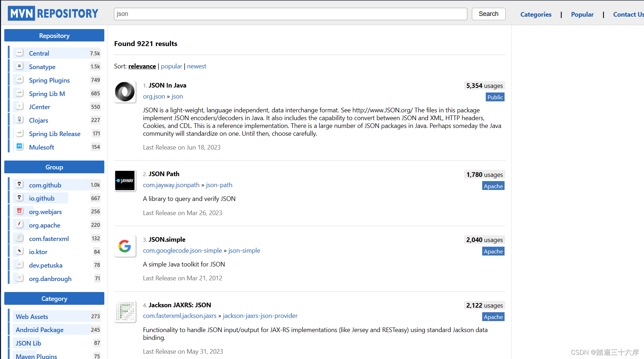Click the Spring Plugins repository icon
Screen dimensions: 644x359
coord(20,80)
